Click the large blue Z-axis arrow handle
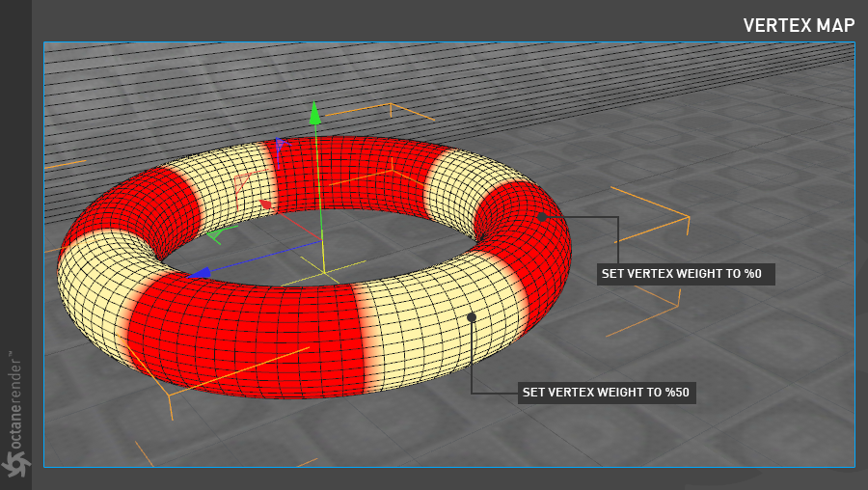Viewport: 868px width, 490px height. pyautogui.click(x=199, y=273)
